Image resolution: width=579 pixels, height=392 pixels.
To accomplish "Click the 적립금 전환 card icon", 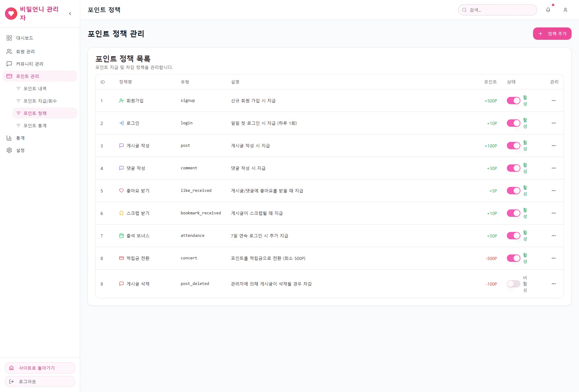I will pos(121,258).
